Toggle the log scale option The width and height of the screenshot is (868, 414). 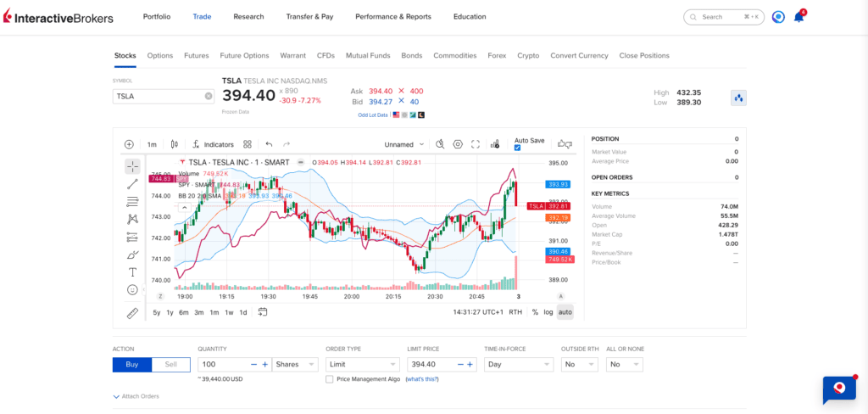548,312
